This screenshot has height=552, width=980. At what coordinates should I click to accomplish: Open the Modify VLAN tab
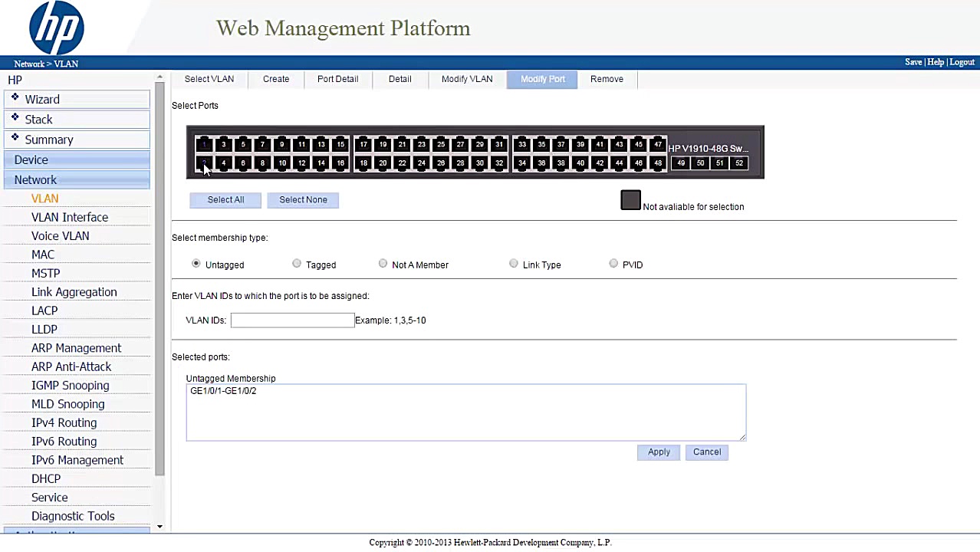(466, 79)
